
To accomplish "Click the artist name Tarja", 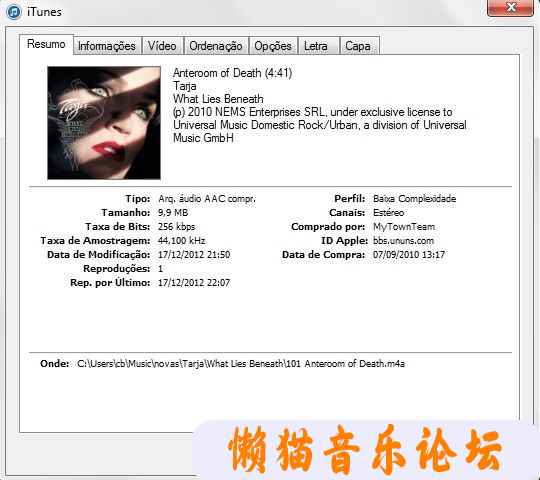I will (x=185, y=86).
